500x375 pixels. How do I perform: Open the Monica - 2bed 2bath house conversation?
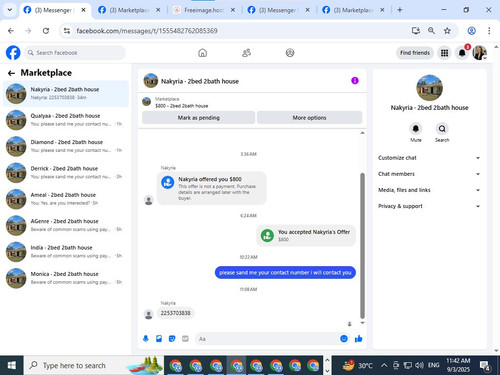(x=66, y=278)
